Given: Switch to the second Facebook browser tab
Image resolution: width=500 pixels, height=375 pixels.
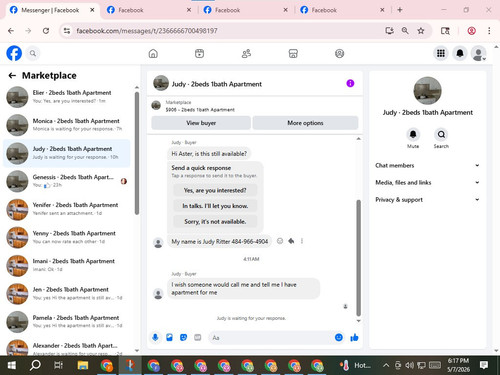Looking at the screenshot, I should 149,10.
